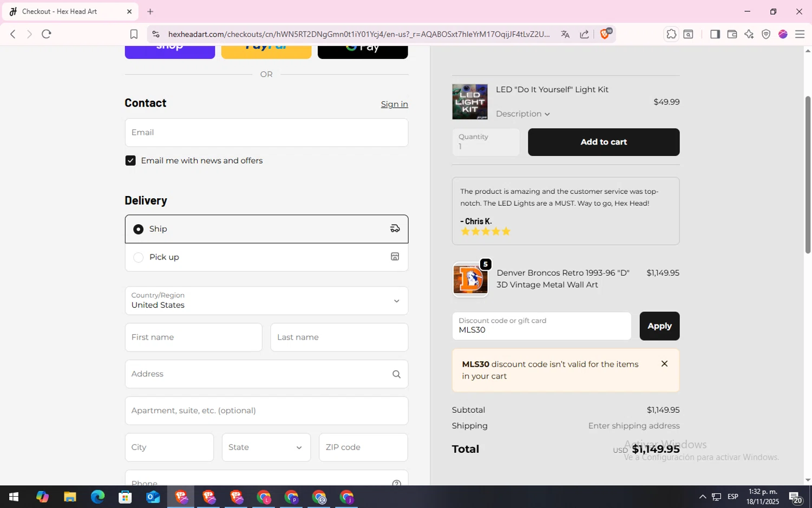Screen dimensions: 812x508
Task: Click the URL in the address bar
Action: (359, 34)
